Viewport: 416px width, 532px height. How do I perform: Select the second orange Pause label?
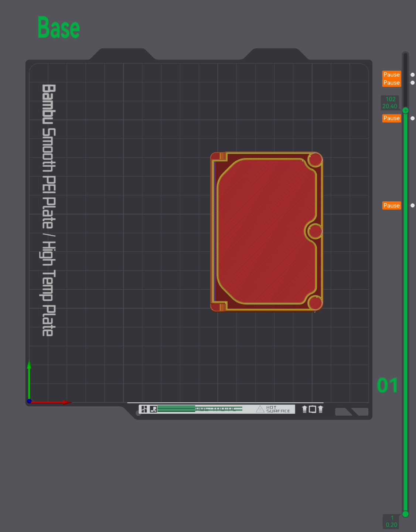392,83
